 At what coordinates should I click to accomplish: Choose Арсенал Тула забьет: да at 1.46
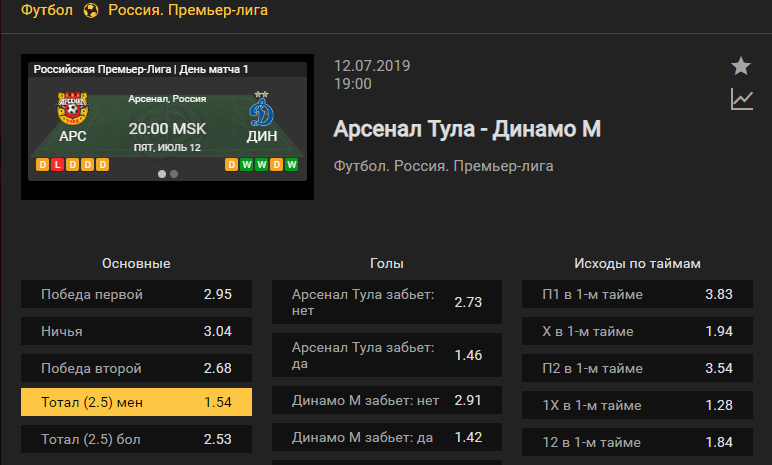(387, 355)
